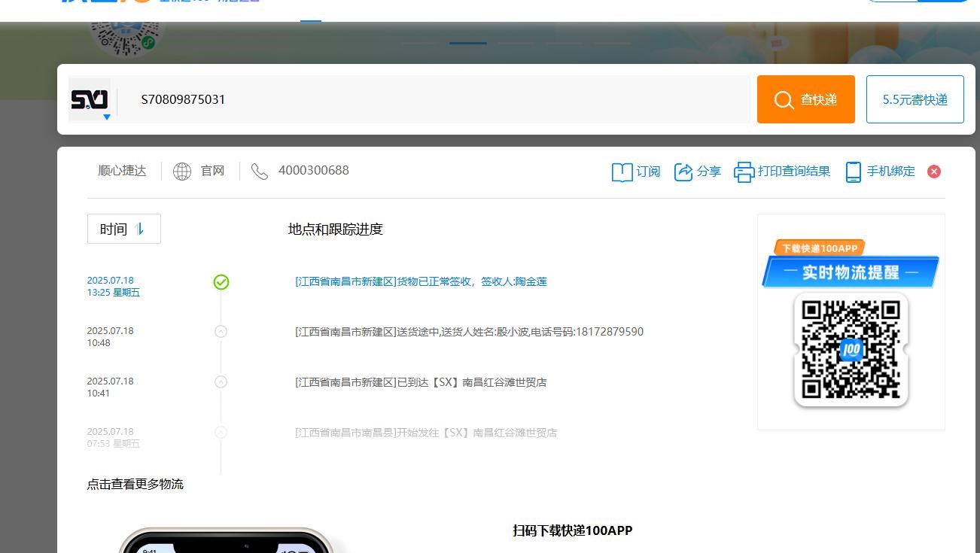980x553 pixels.
Task: Click the globe icon beside 官网
Action: [x=182, y=172]
